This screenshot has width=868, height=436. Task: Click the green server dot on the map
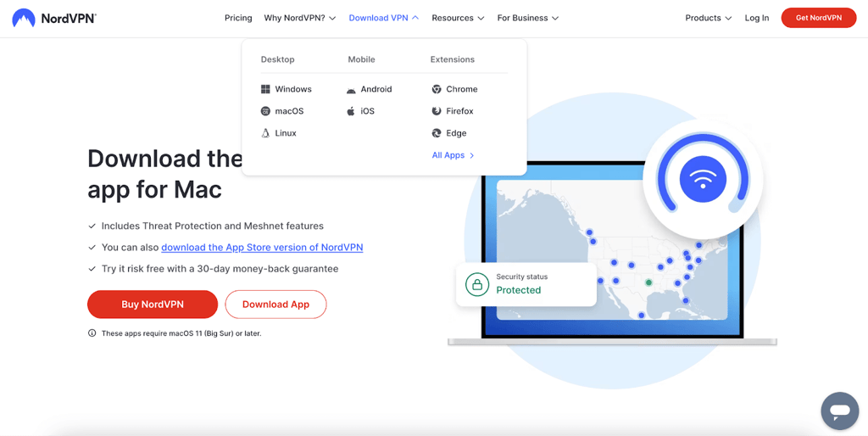point(648,282)
